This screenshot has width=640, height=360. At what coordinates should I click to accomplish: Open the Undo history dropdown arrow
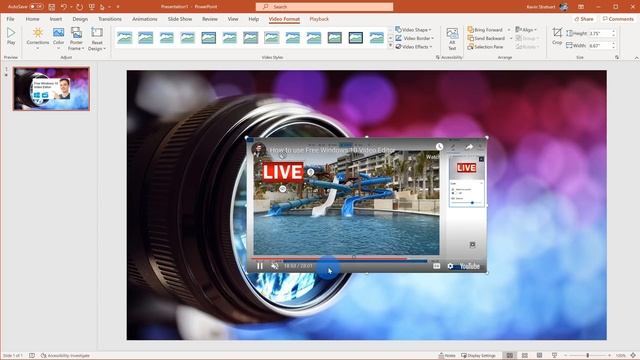tap(71, 7)
